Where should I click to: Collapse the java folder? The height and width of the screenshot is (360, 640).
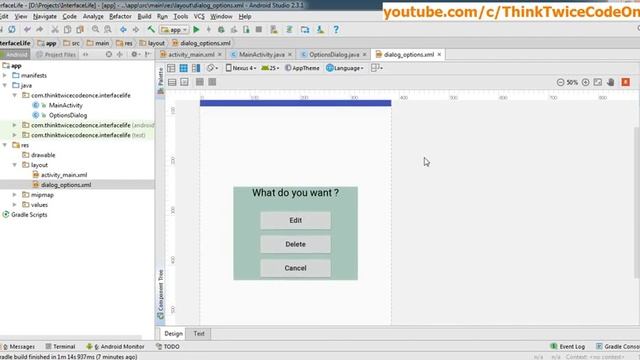(5, 85)
